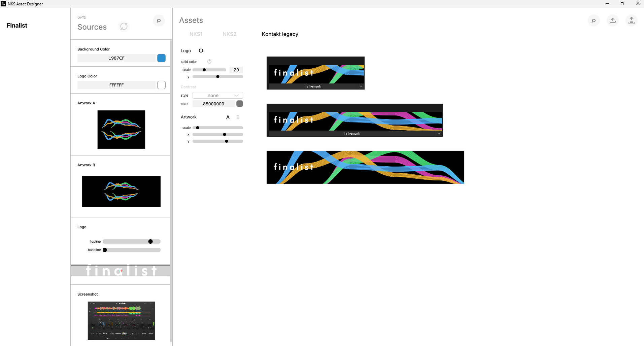Click the Assets search magnifier icon
Viewport: 644px width, 346px height.
click(594, 21)
